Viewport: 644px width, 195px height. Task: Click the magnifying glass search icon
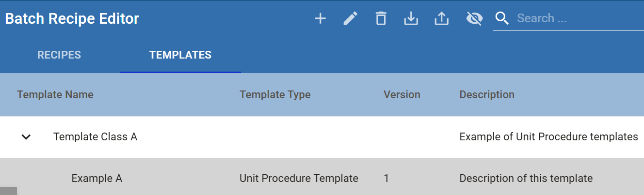click(501, 19)
